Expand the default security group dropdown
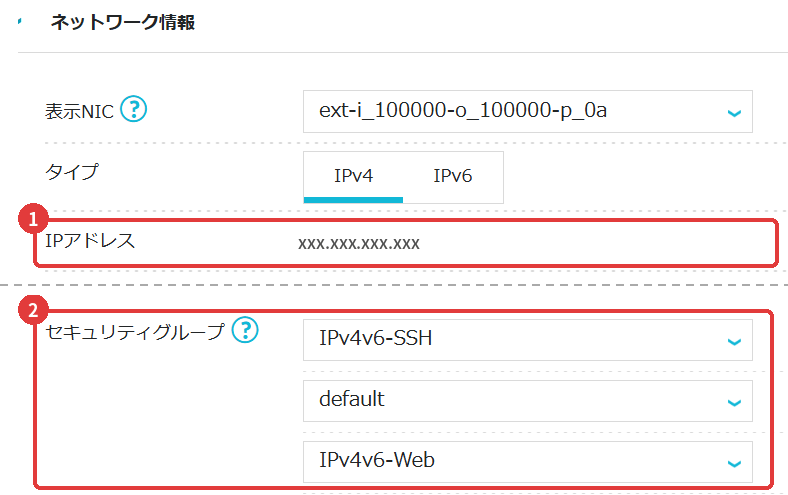The width and height of the screenshot is (788, 495). (x=528, y=401)
